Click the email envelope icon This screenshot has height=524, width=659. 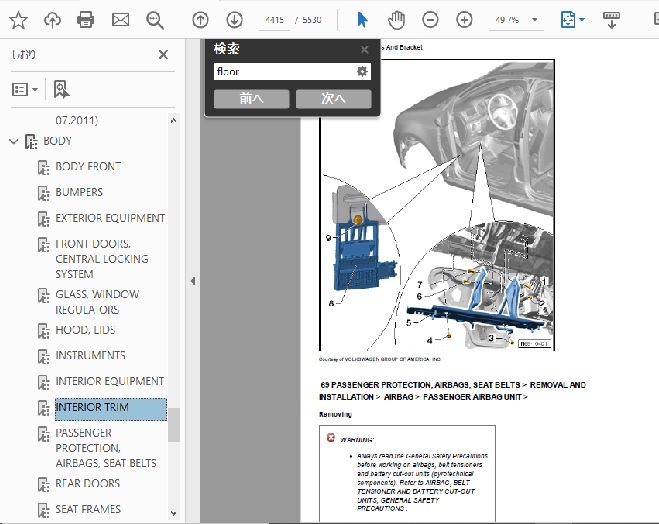point(120,20)
